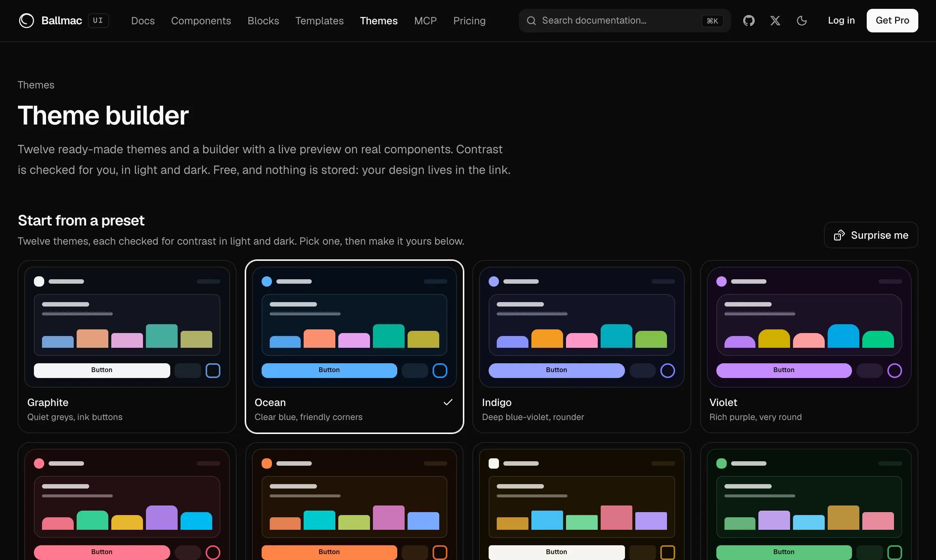Select the Graphite preset card

point(127,346)
